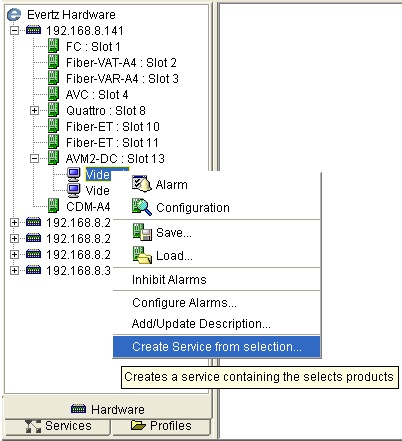The height and width of the screenshot is (441, 402).
Task: Click the green card icon beside FC : Slot 1
Action: (53, 46)
